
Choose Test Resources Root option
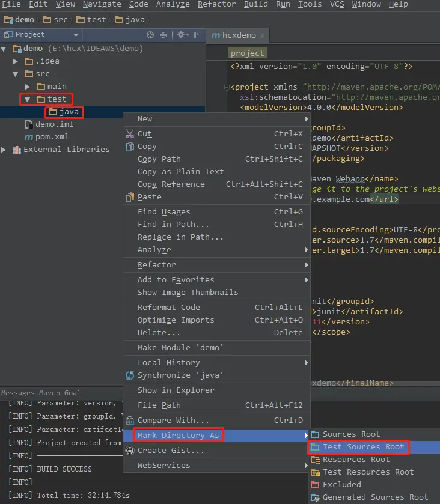[374, 472]
